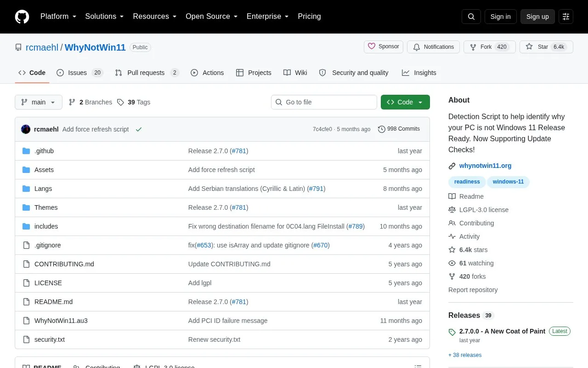Click the Notifications bell button
Viewport: 588px width, 368px height.
point(433,47)
